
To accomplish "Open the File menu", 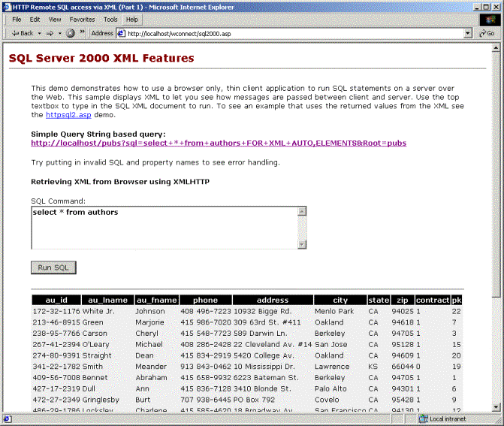I will [x=17, y=20].
